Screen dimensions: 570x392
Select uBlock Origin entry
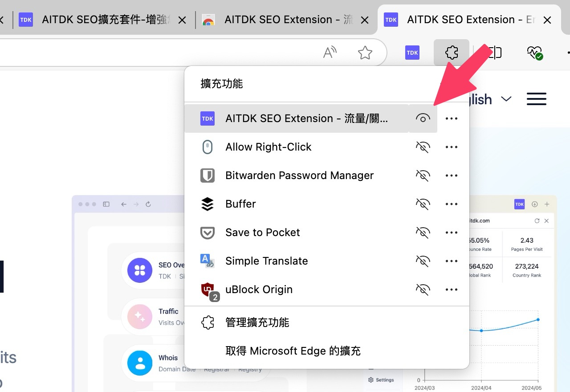tap(297, 290)
